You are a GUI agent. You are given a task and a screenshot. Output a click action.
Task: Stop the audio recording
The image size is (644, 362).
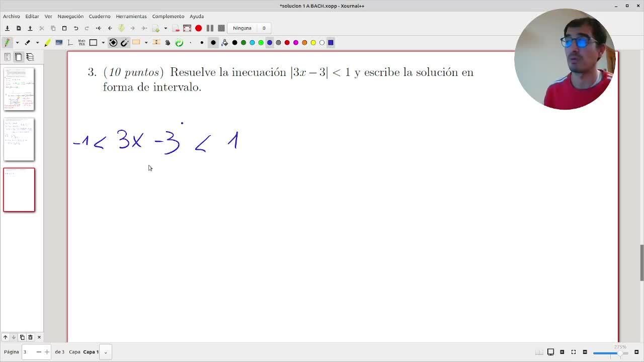click(x=221, y=28)
